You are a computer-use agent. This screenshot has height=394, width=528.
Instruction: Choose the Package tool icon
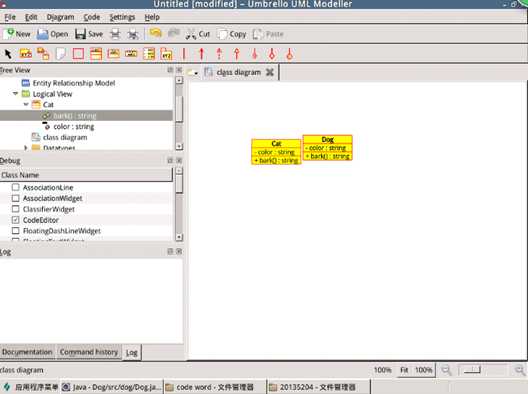(x=166, y=54)
